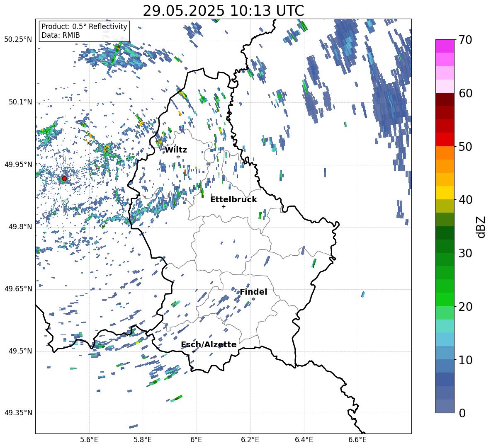Viewport: 491px width, 448px height.
Task: Click the Findel station cross marker
Action: click(x=253, y=299)
